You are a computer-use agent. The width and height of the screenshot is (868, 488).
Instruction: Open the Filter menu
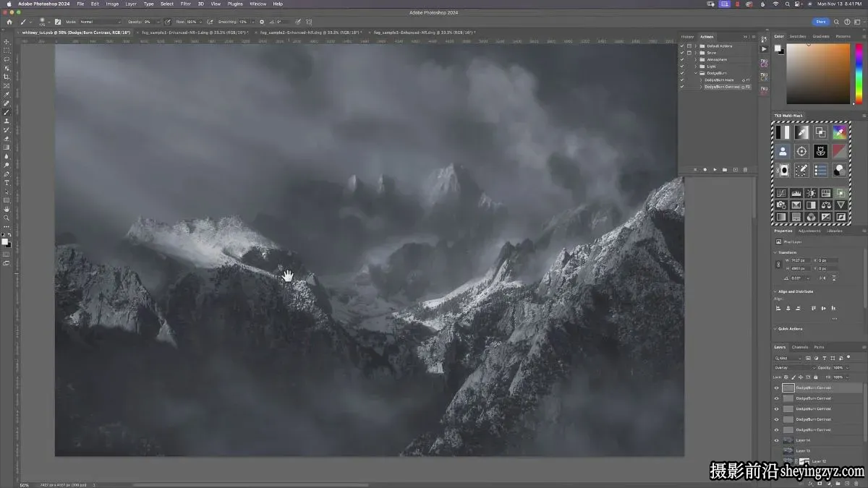(186, 4)
